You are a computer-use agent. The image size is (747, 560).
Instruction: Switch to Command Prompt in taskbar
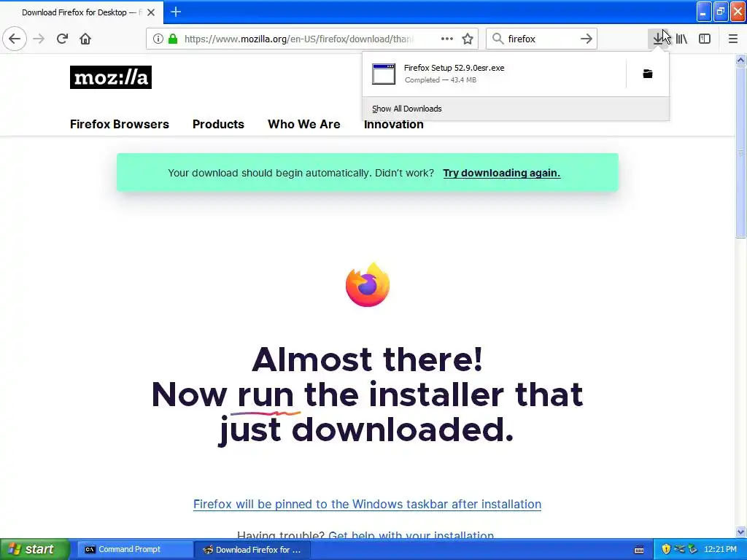(134, 549)
